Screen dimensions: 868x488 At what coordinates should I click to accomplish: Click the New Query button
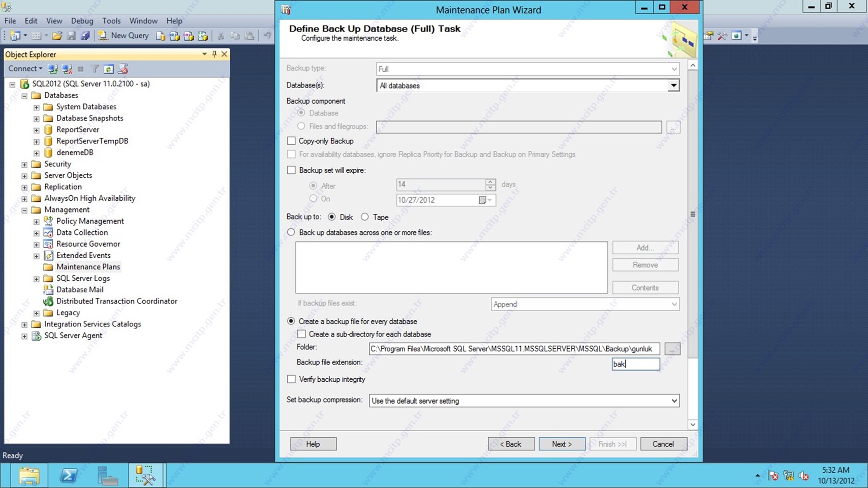(123, 36)
